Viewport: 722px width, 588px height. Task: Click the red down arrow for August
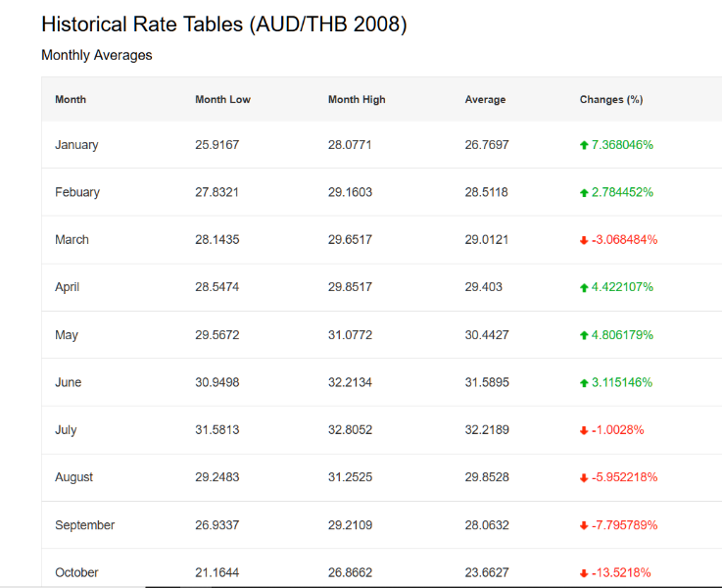click(584, 478)
